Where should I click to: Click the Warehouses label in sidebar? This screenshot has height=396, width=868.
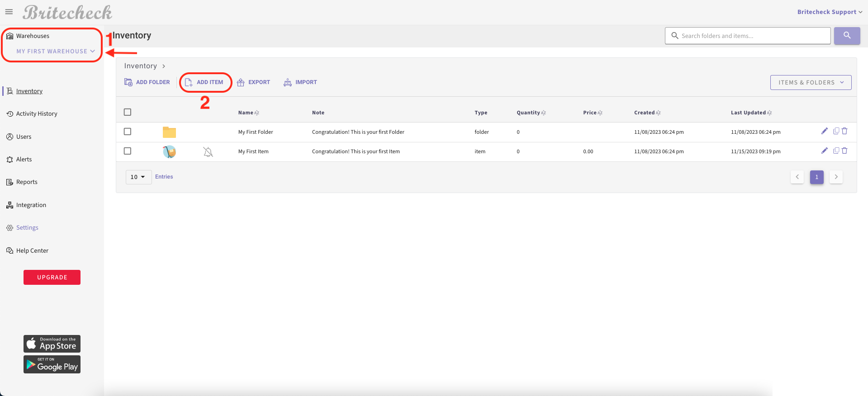tap(33, 36)
